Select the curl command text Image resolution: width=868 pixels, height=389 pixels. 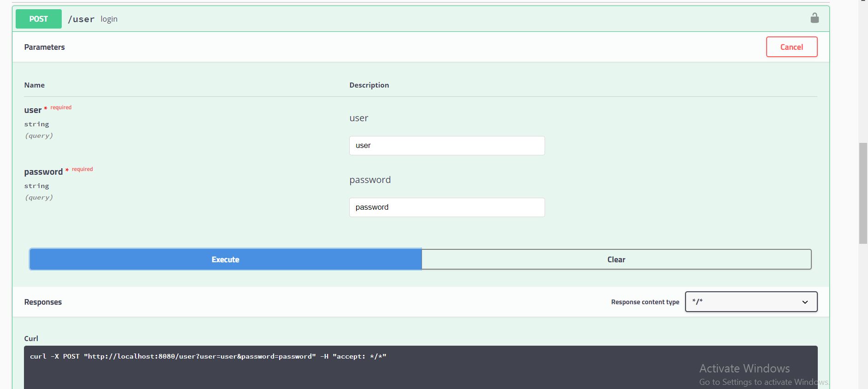coord(208,356)
